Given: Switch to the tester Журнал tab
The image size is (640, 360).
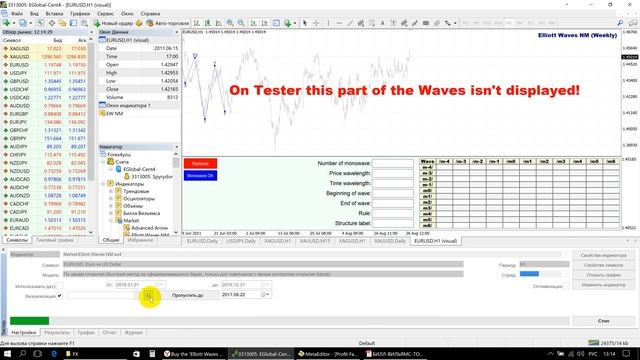Looking at the screenshot, I should pos(133,333).
